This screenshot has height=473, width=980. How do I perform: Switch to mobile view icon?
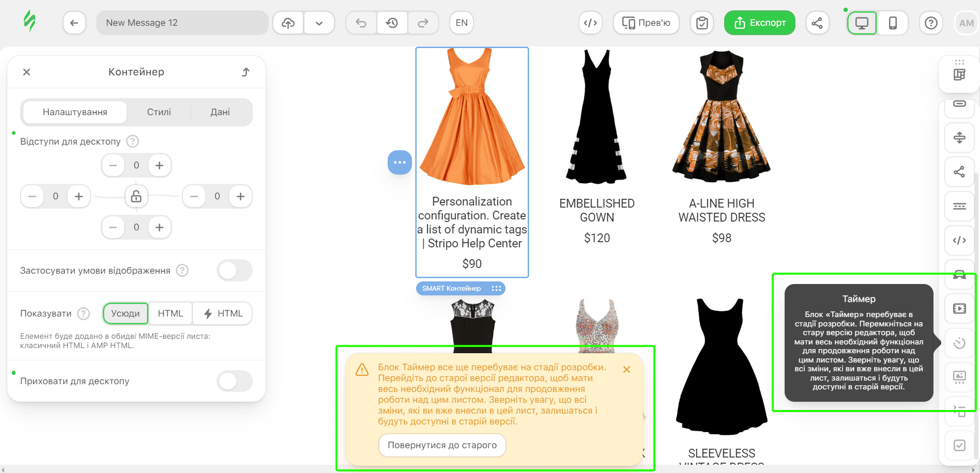pos(893,23)
